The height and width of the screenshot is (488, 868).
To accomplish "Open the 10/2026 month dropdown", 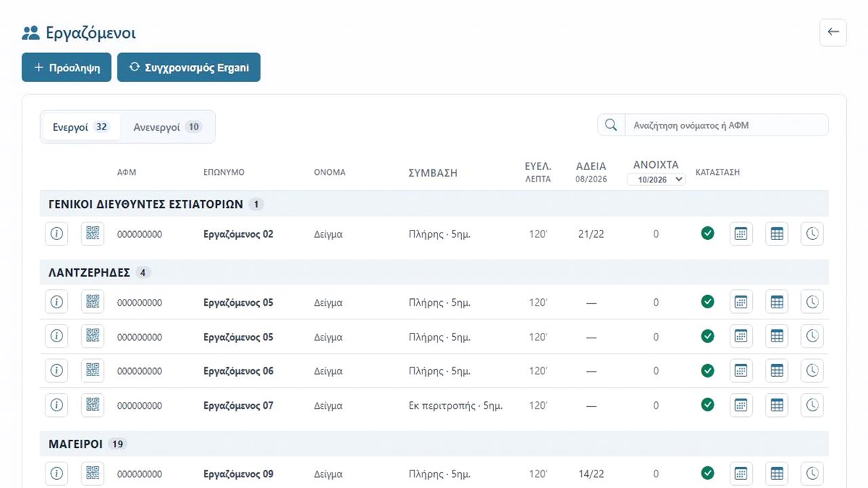I will coord(656,180).
